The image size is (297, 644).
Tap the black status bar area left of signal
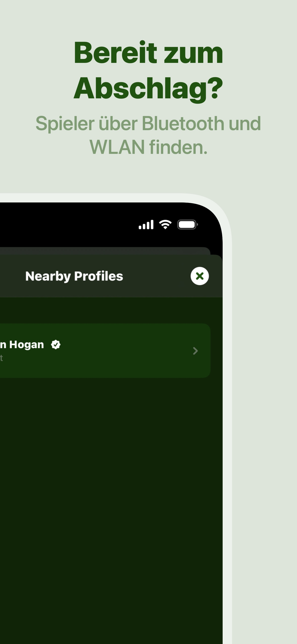(67, 225)
